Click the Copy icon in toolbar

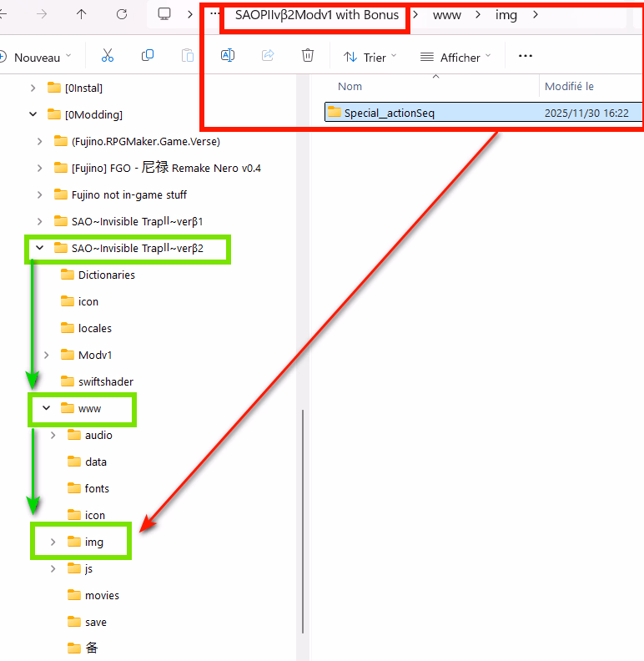[148, 56]
